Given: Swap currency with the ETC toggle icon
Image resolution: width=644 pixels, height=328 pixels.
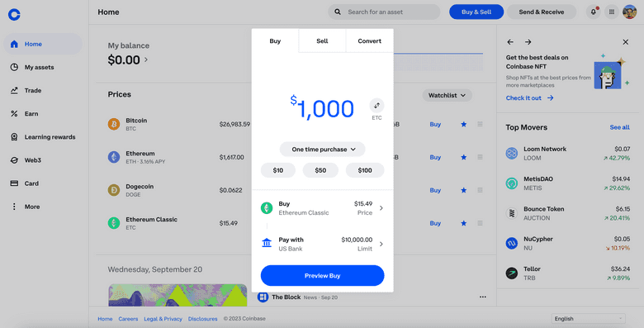Looking at the screenshot, I should pos(376,106).
